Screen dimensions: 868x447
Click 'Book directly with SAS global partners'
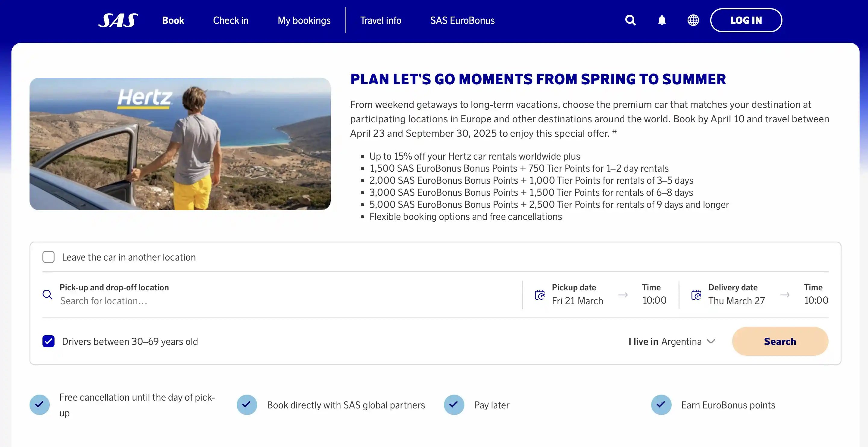346,405
